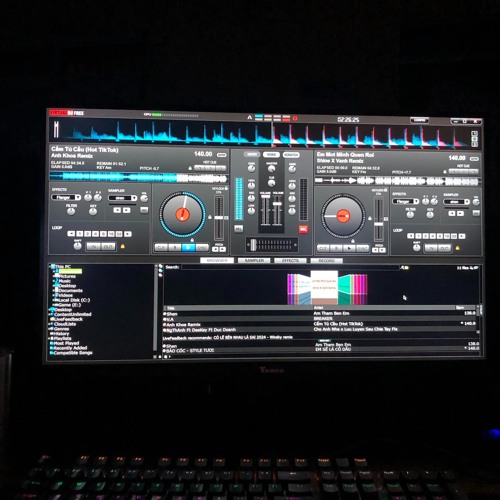
Task: Open the right deck sampler dropdown
Action: pos(456,202)
